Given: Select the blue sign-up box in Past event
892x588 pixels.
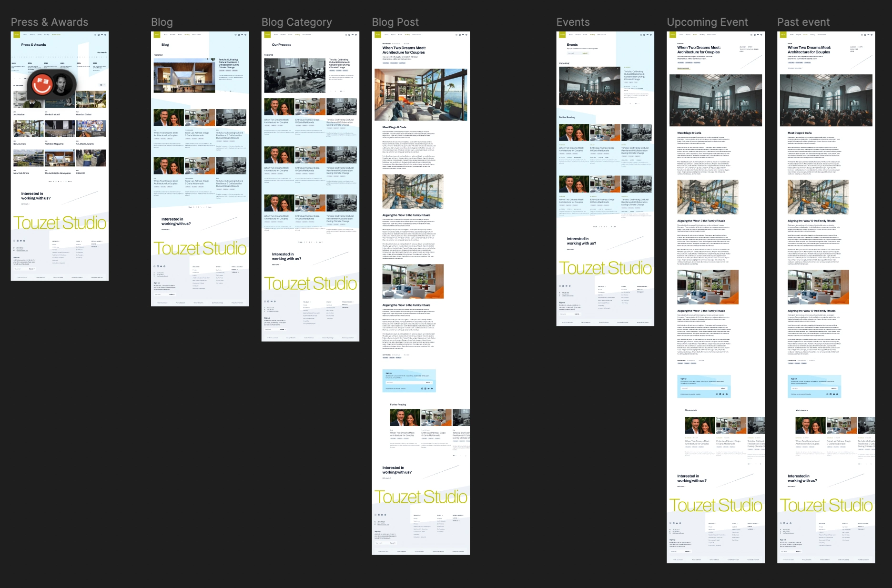Looking at the screenshot, I should (x=815, y=387).
